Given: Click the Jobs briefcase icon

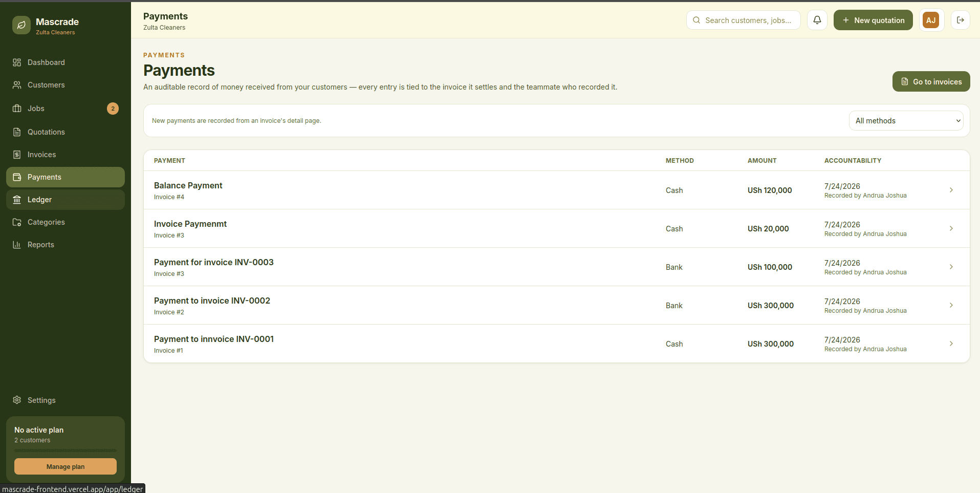Looking at the screenshot, I should (x=17, y=109).
